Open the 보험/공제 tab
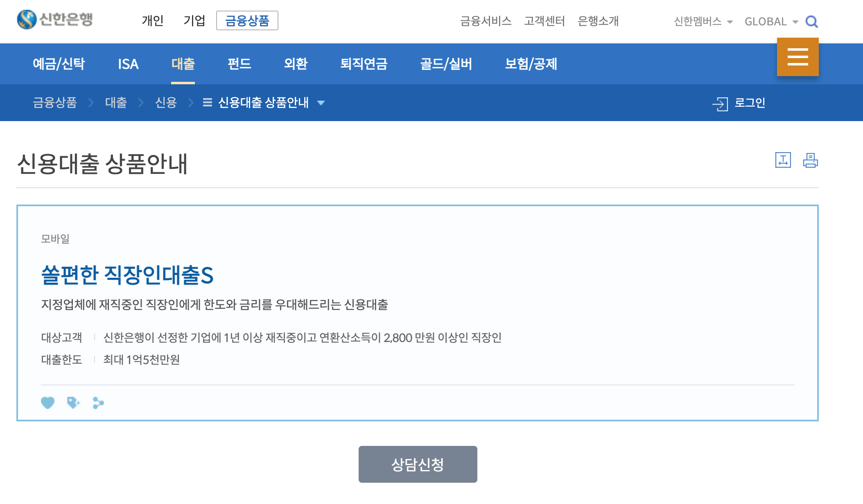This screenshot has height=504, width=863. point(531,64)
